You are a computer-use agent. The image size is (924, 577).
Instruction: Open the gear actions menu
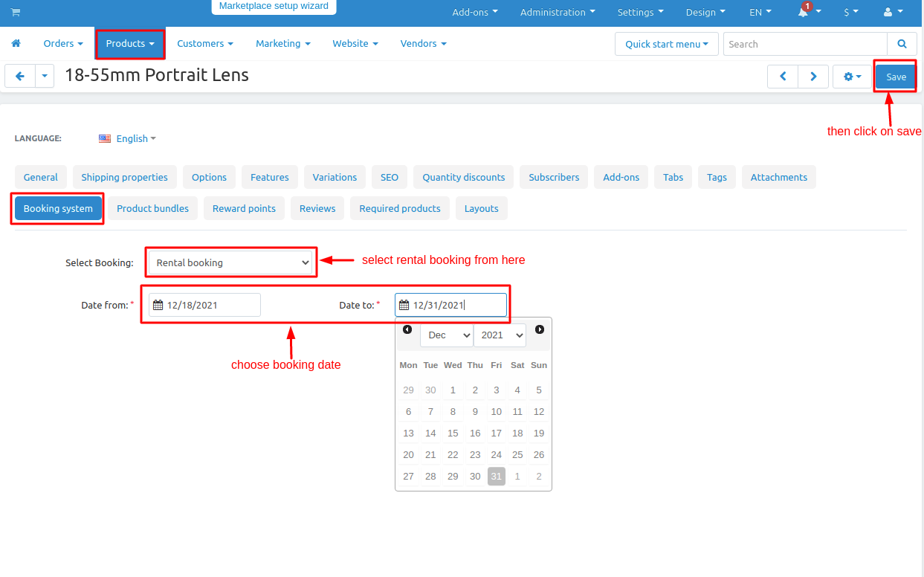point(852,77)
